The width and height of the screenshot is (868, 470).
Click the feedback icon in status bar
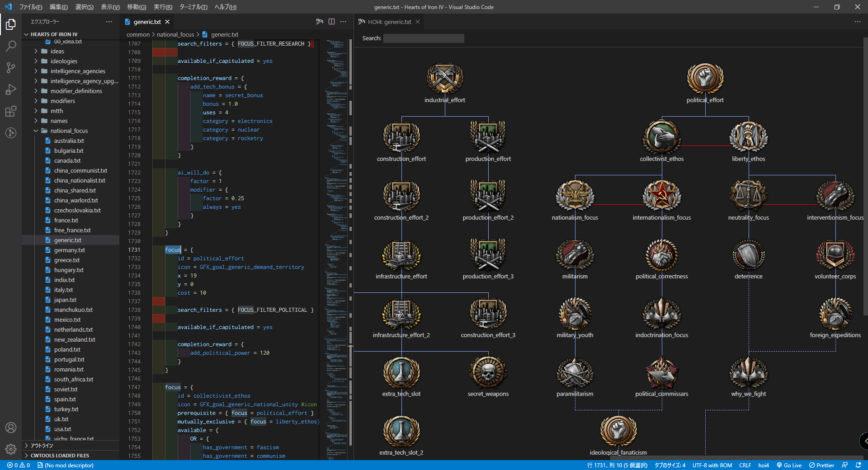point(844,465)
